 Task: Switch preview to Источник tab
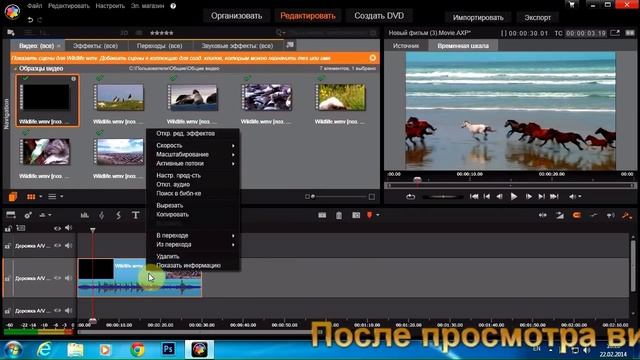406,46
